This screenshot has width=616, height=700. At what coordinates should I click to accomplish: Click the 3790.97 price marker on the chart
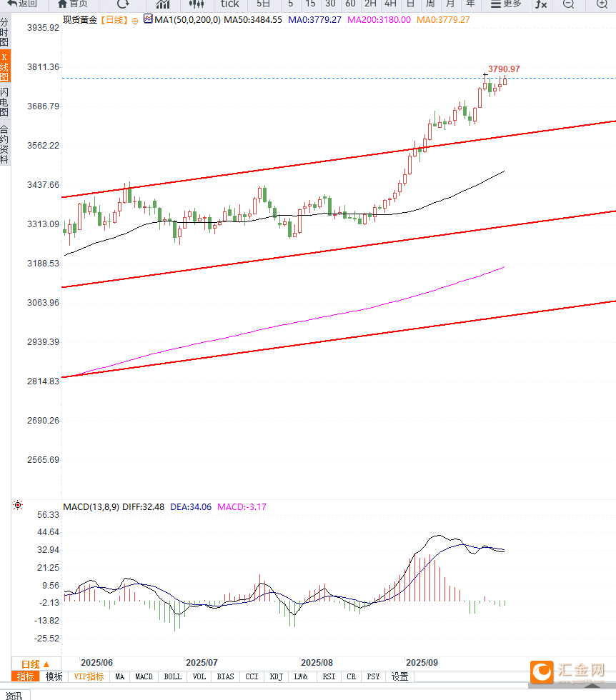[504, 69]
